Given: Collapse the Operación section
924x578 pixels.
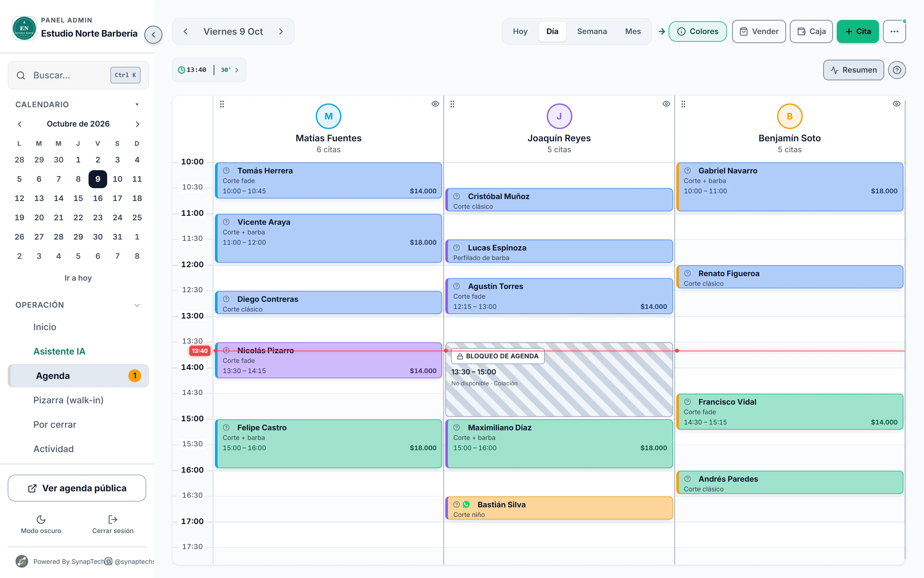Looking at the screenshot, I should tap(137, 305).
